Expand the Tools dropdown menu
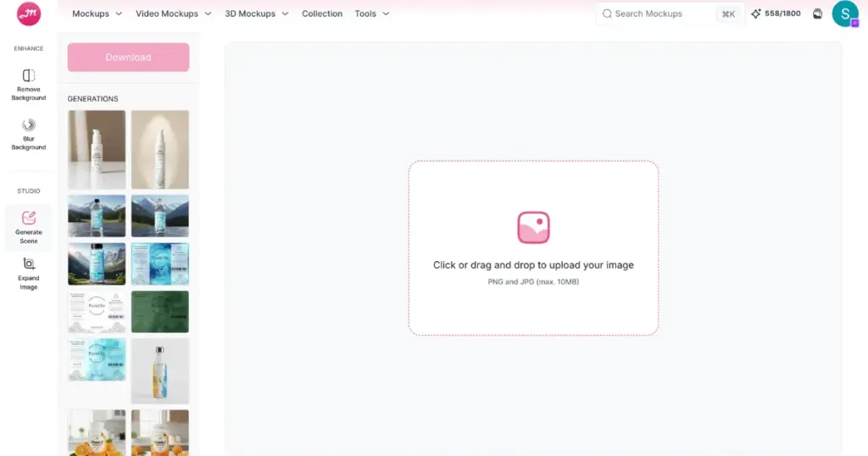The width and height of the screenshot is (868, 456). click(x=372, y=14)
